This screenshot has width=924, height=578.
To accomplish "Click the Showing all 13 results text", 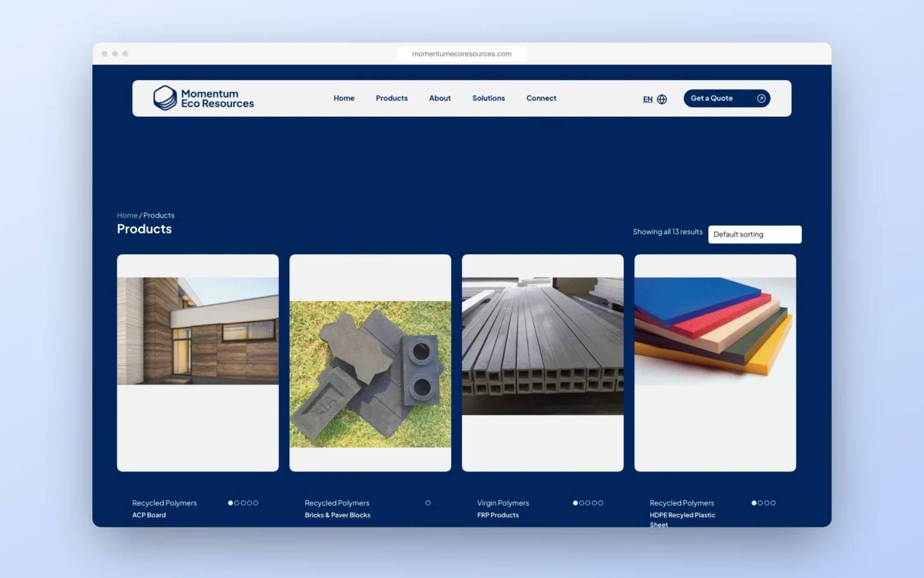I will [668, 232].
